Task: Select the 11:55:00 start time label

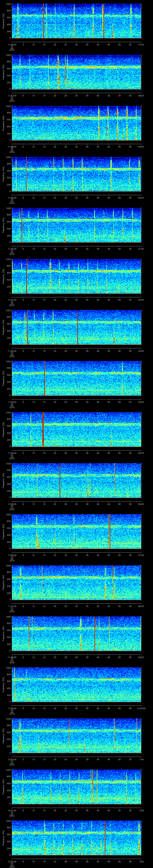Action: coord(12,504)
